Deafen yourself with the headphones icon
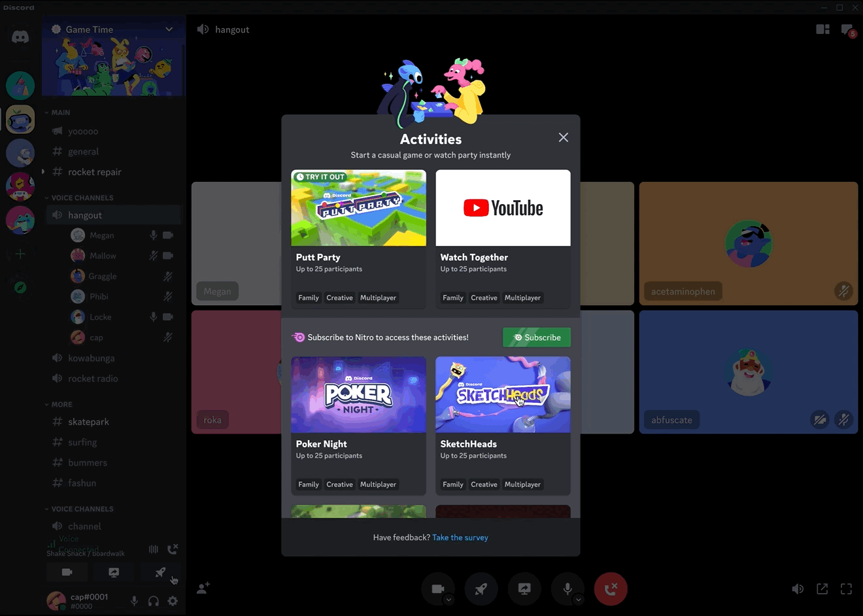The height and width of the screenshot is (616, 863). click(153, 601)
